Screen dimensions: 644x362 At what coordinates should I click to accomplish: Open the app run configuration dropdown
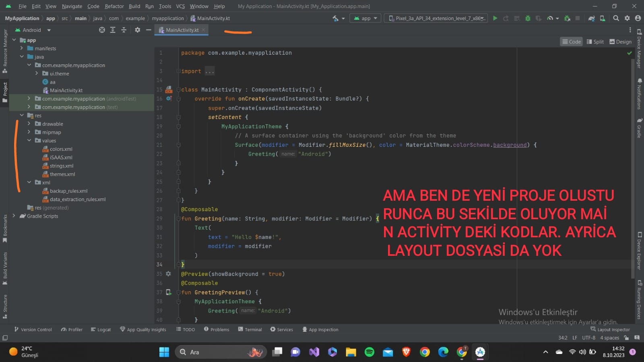365,18
